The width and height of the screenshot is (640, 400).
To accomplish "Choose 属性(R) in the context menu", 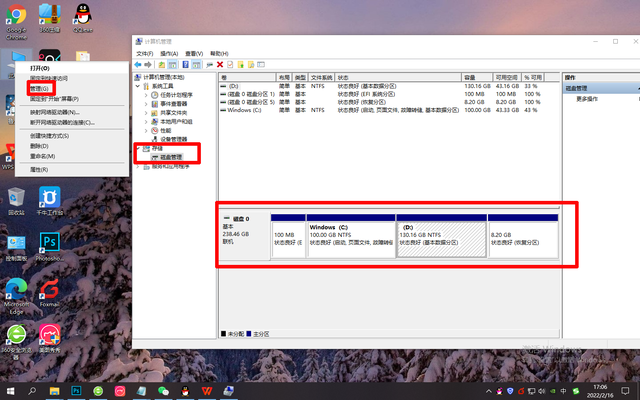I will tap(39, 169).
